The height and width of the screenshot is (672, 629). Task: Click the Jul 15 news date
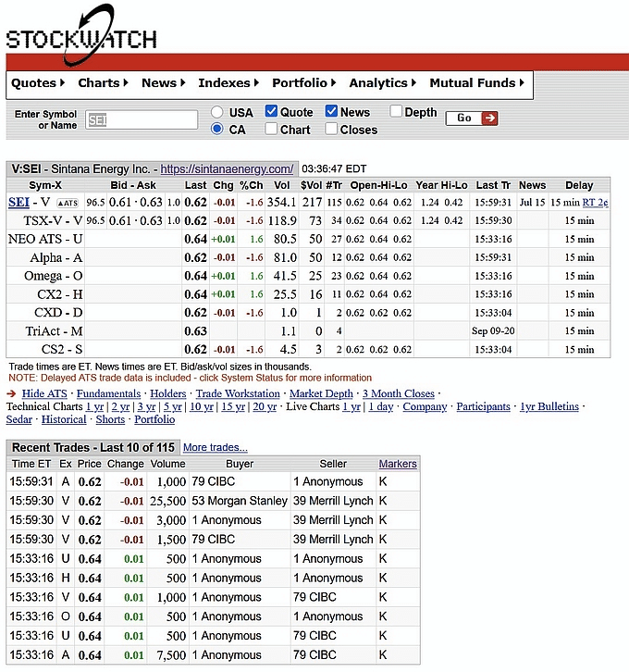tap(532, 203)
